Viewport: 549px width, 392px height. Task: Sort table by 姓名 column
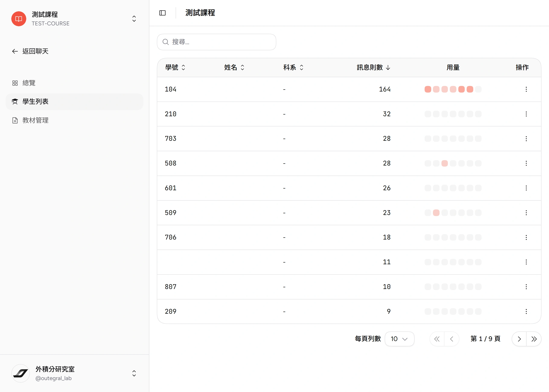234,67
